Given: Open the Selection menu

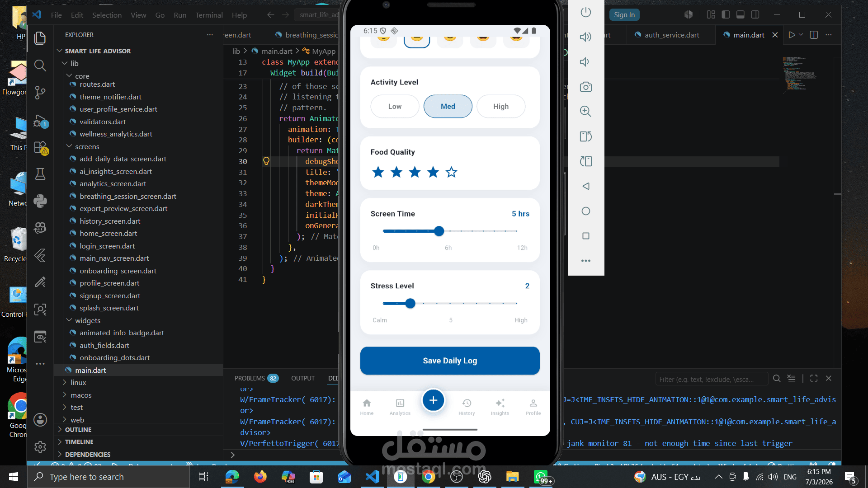Looking at the screenshot, I should coord(107,15).
